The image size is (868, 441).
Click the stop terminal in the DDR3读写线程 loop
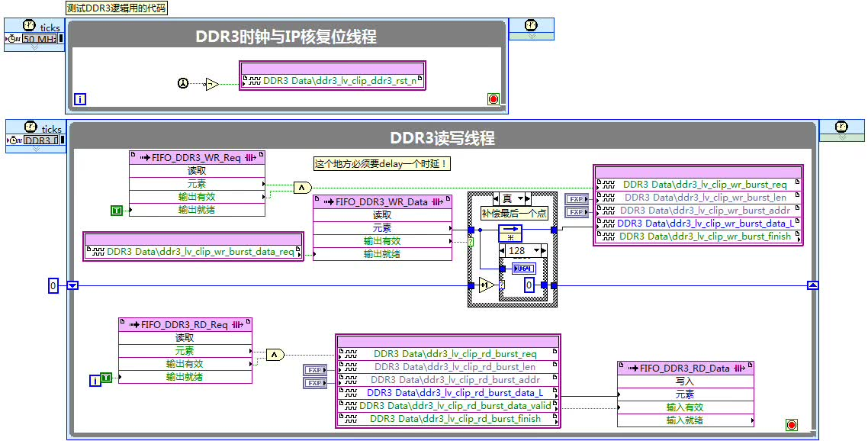coord(792,425)
